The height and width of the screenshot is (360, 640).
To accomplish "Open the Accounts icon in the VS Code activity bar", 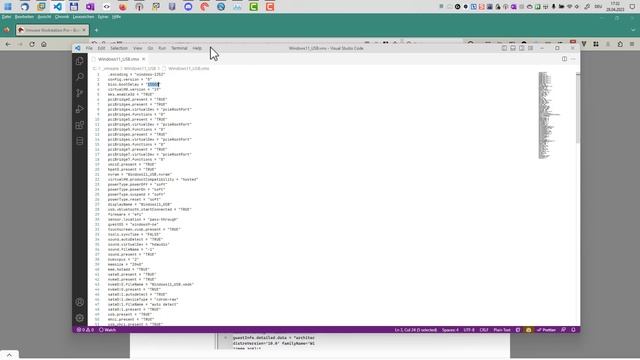I will pyautogui.click(x=80, y=302).
